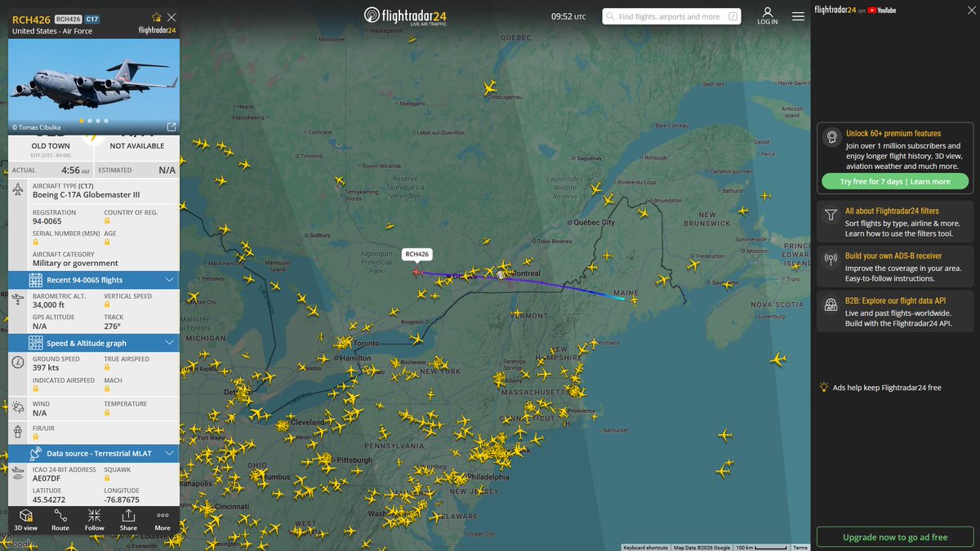This screenshot has width=980, height=551.
Task: Click the locked True Airspeed padlock
Action: tap(107, 368)
